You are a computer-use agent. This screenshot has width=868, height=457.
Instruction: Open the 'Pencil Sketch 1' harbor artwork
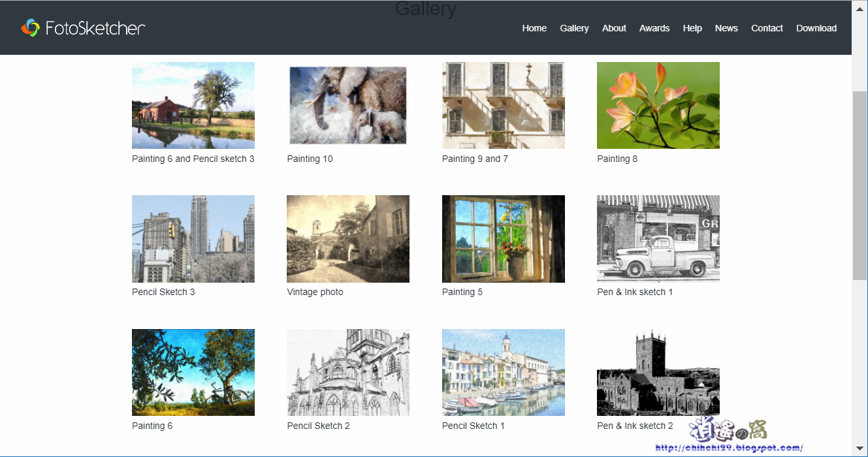tap(503, 372)
